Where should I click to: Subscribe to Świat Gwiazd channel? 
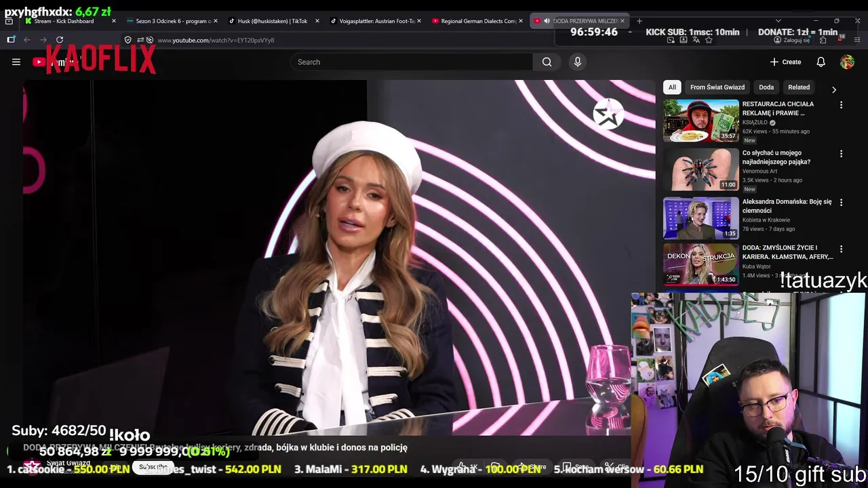tap(153, 467)
